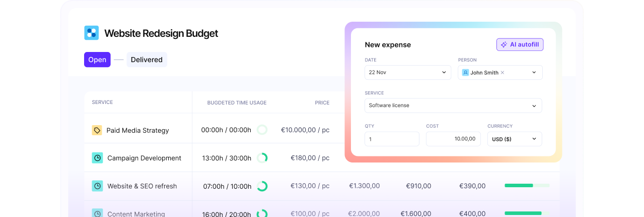The width and height of the screenshot is (644, 217).
Task: Click the QTY input field
Action: point(392,139)
